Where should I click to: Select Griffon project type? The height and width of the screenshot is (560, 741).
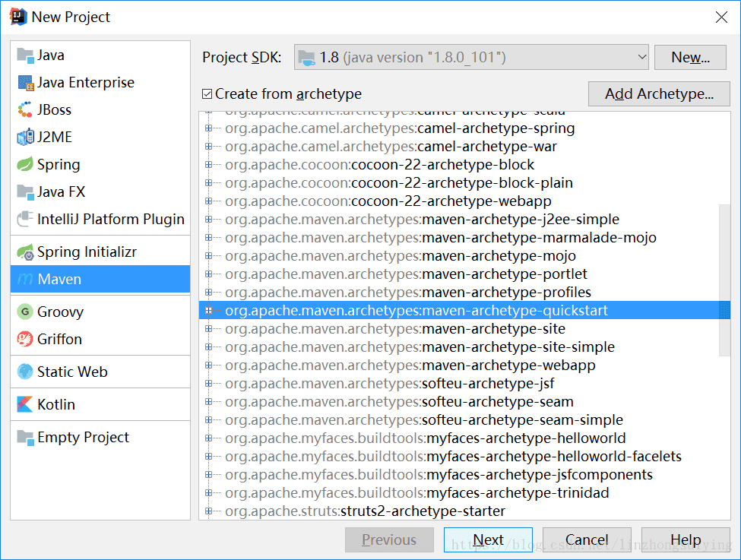(100, 339)
